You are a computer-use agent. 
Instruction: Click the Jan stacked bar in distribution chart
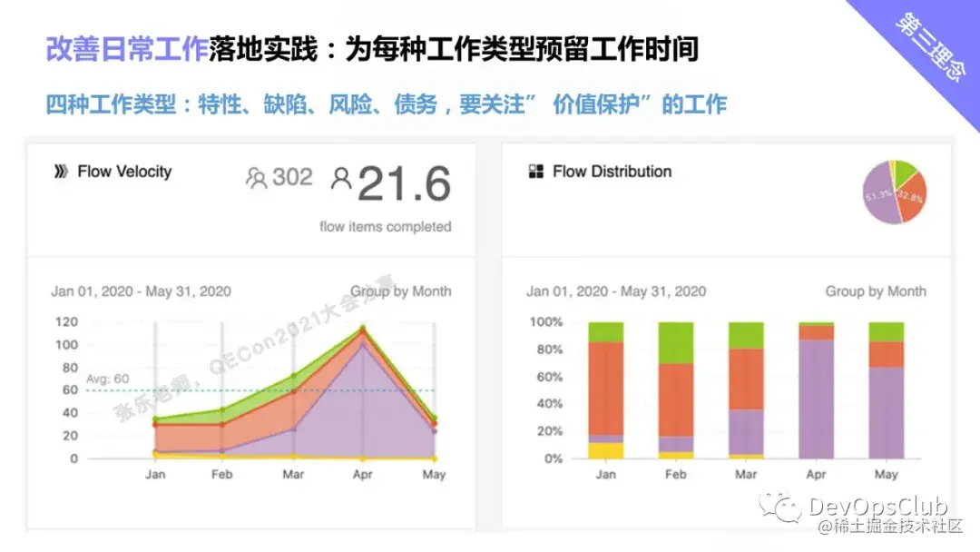[605, 390]
